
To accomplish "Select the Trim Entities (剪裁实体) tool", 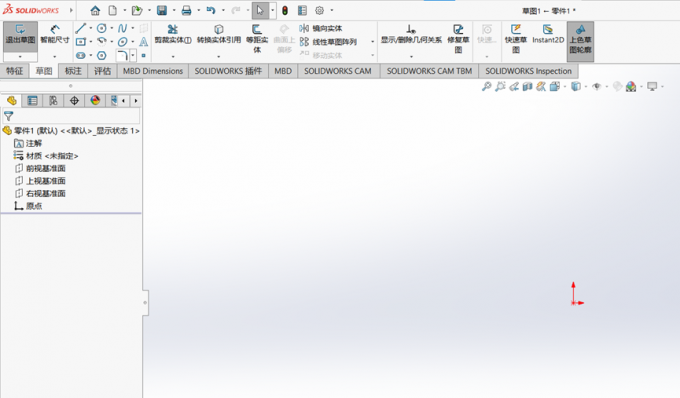I will click(173, 34).
